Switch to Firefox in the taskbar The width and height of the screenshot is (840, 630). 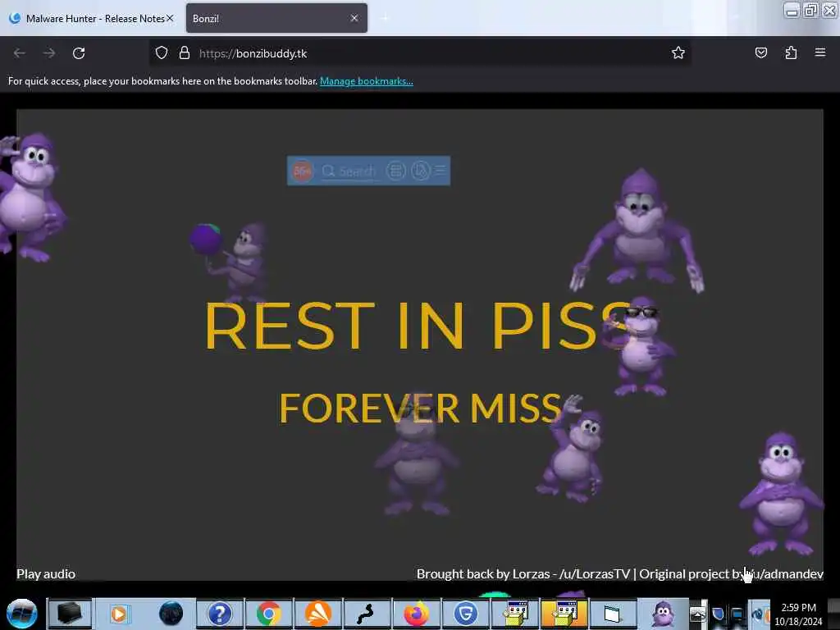pyautogui.click(x=416, y=614)
